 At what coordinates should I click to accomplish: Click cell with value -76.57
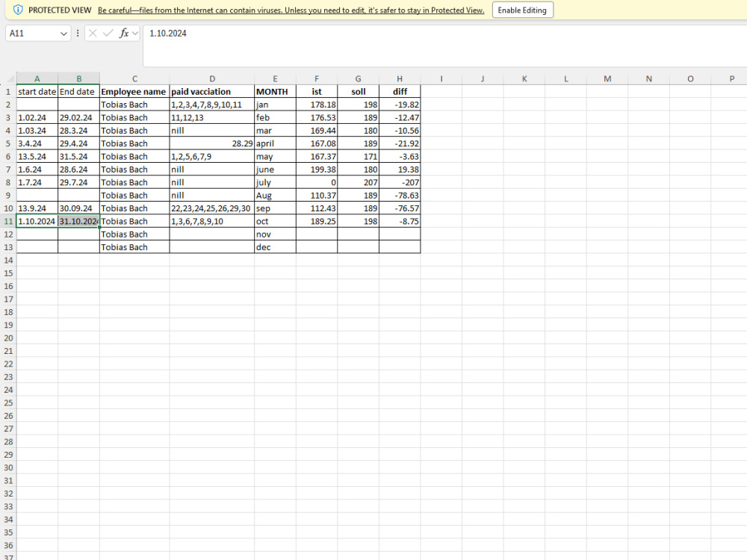tap(400, 208)
